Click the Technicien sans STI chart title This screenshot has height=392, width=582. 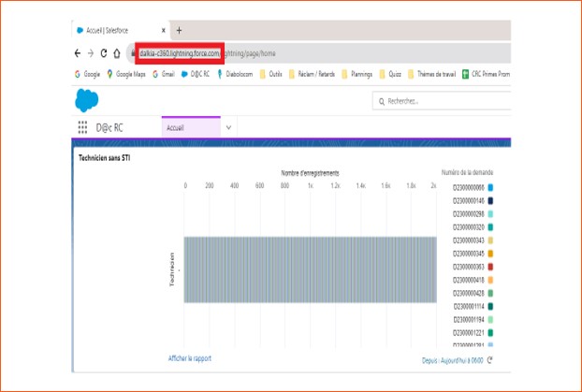[104, 158]
